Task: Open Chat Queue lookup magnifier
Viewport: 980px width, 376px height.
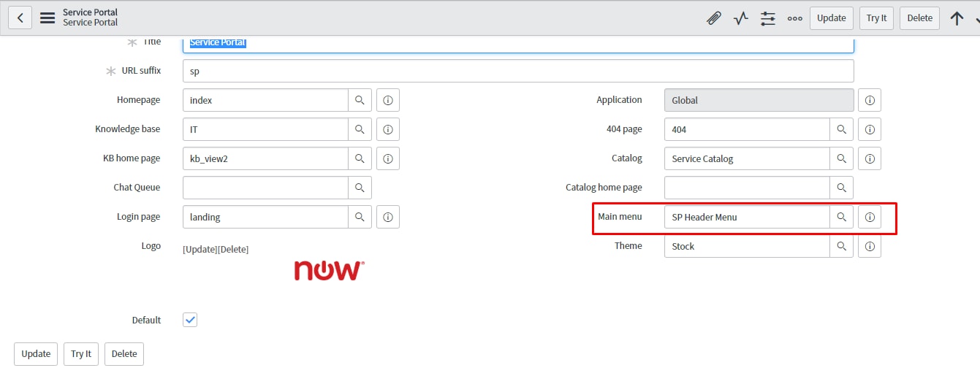Action: [x=360, y=188]
